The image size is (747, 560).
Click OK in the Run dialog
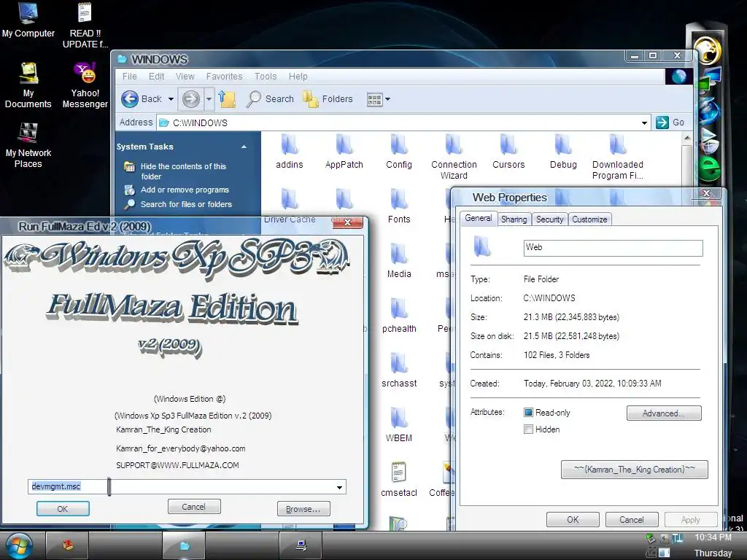[x=63, y=508]
